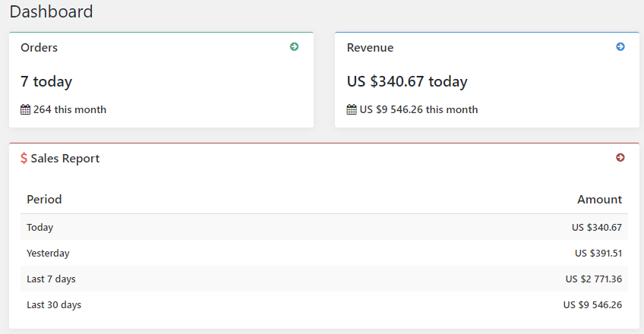Open Sales Report via the red arrow icon

tap(620, 158)
